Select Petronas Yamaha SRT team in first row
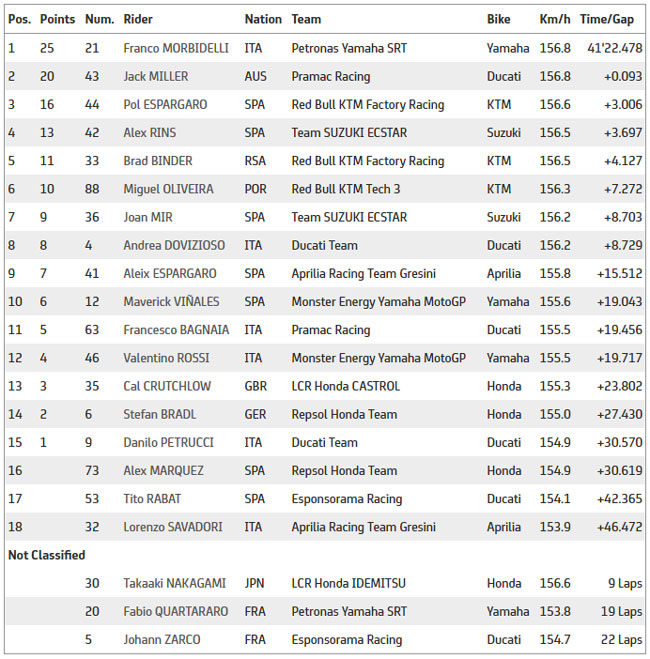 click(349, 48)
